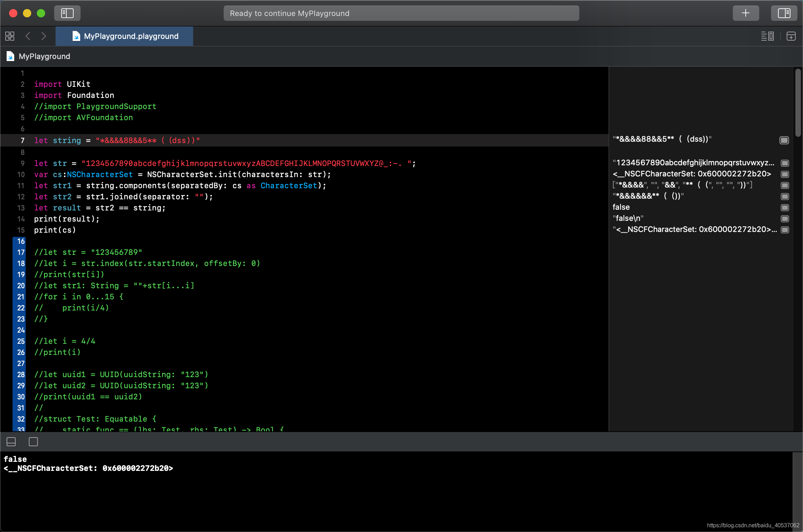
Task: Show inline result for joined string
Action: coord(785,196)
